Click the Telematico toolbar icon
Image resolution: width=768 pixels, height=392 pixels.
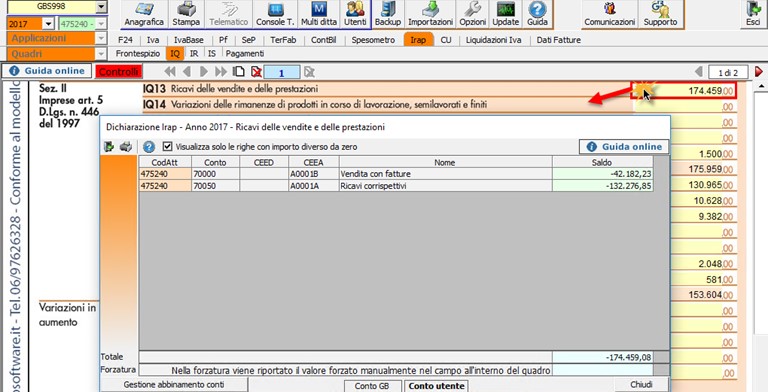pyautogui.click(x=228, y=14)
